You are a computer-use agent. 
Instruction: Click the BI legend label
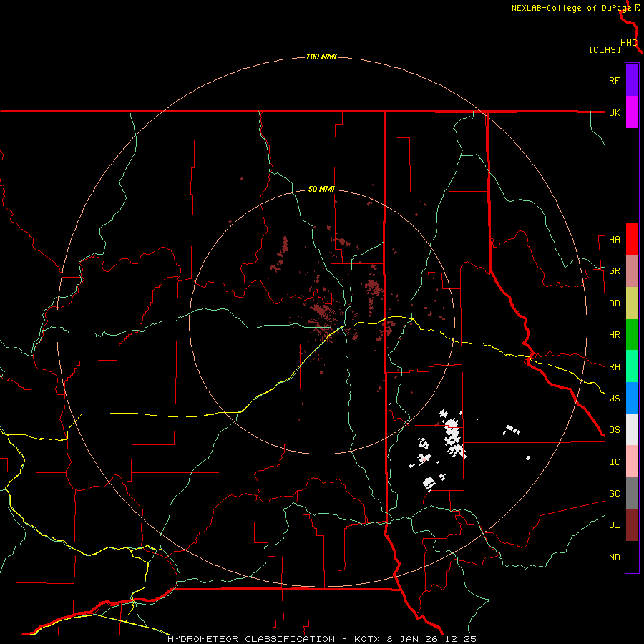point(614,525)
